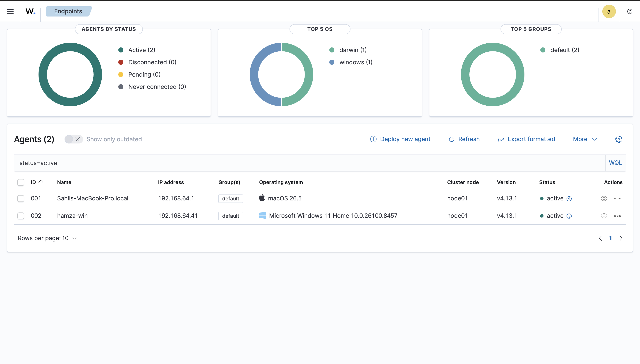View details eye icon for Sahils-MacBook-Pro.local
Viewport: 640px width, 364px height.
[604, 199]
